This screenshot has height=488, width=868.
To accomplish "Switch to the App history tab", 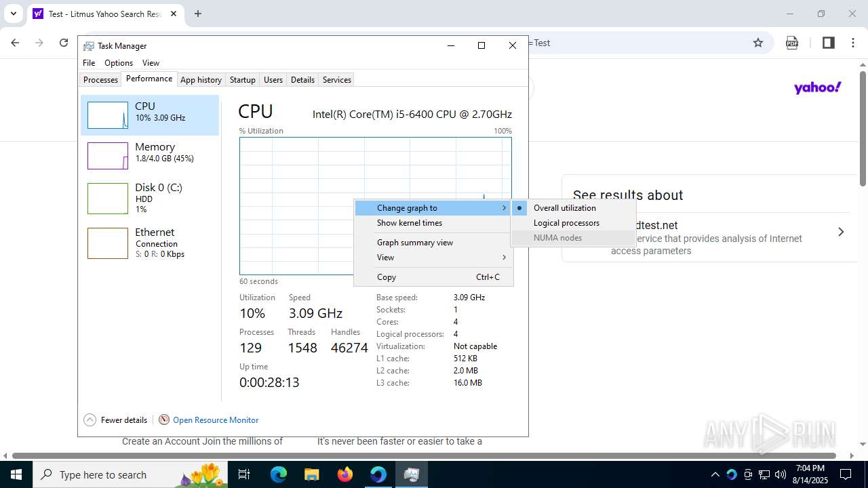I will 201,80.
